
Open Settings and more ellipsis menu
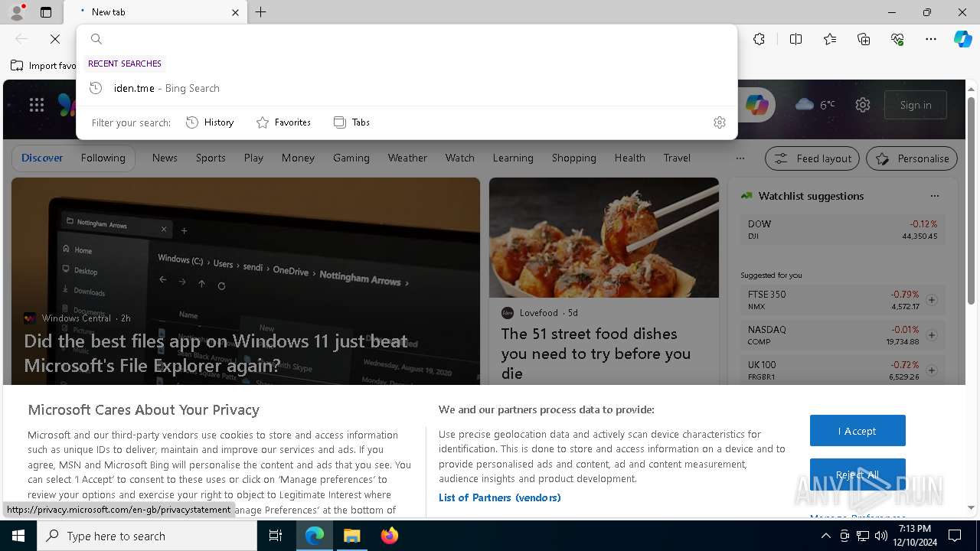(931, 39)
